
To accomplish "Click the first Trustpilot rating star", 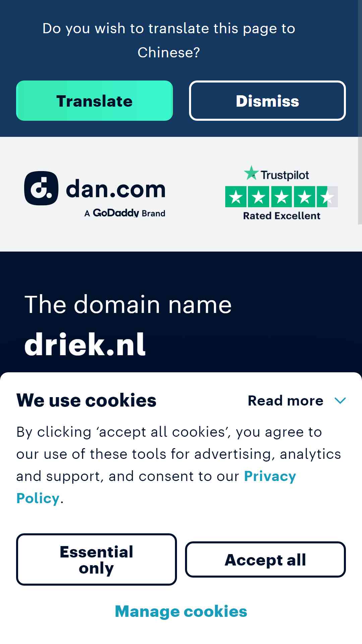I will tap(236, 197).
